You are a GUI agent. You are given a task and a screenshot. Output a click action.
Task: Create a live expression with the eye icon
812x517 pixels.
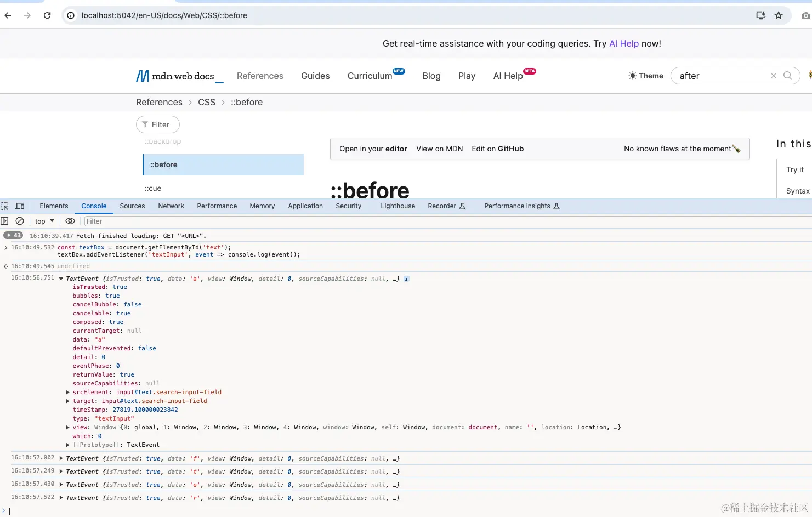[x=70, y=221]
